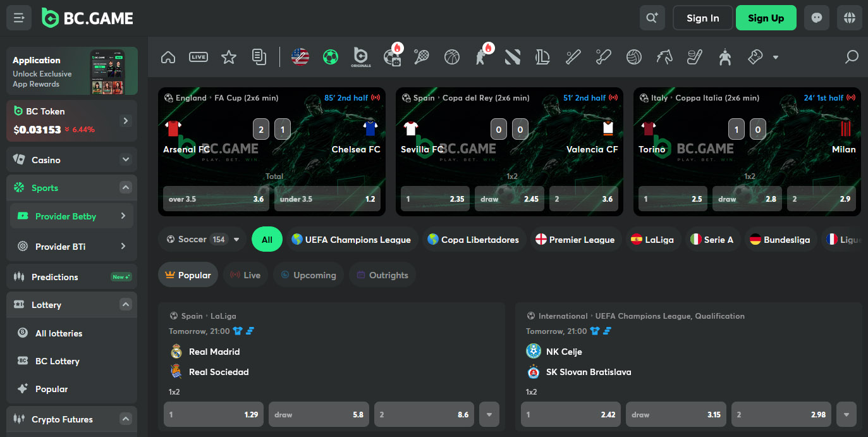The height and width of the screenshot is (437, 868).
Task: Collapse Crypto Futures section chevron
Action: click(126, 419)
